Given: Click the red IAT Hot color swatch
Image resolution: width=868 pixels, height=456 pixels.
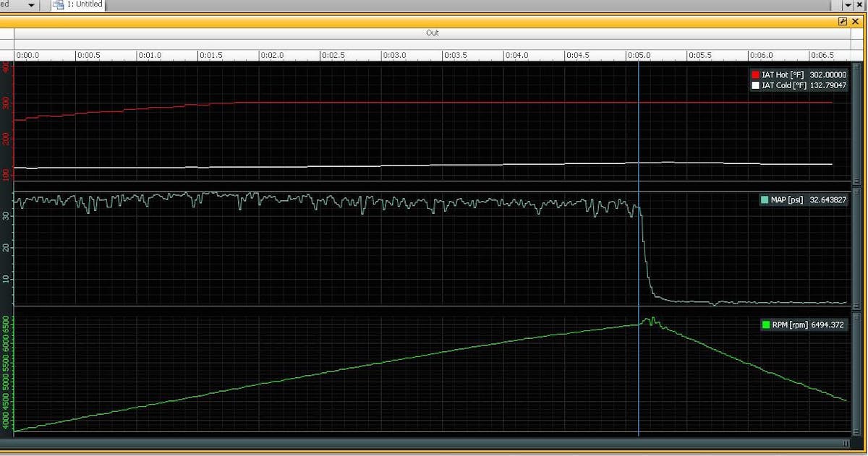Looking at the screenshot, I should [756, 74].
